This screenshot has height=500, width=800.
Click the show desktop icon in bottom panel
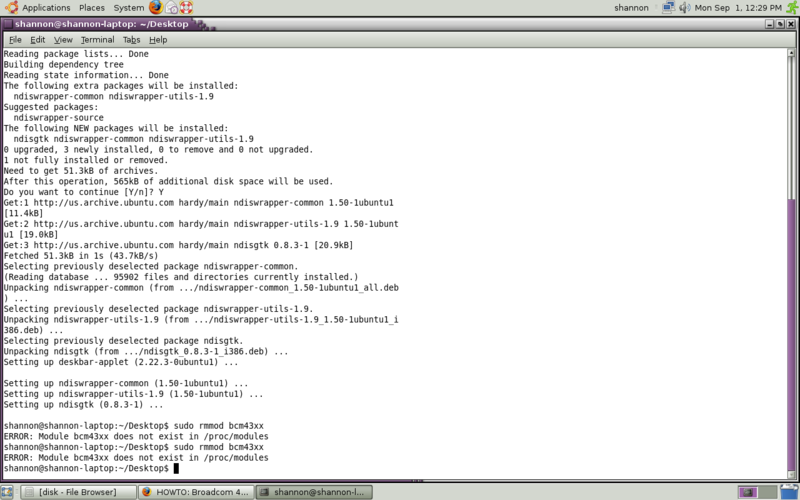point(7,492)
